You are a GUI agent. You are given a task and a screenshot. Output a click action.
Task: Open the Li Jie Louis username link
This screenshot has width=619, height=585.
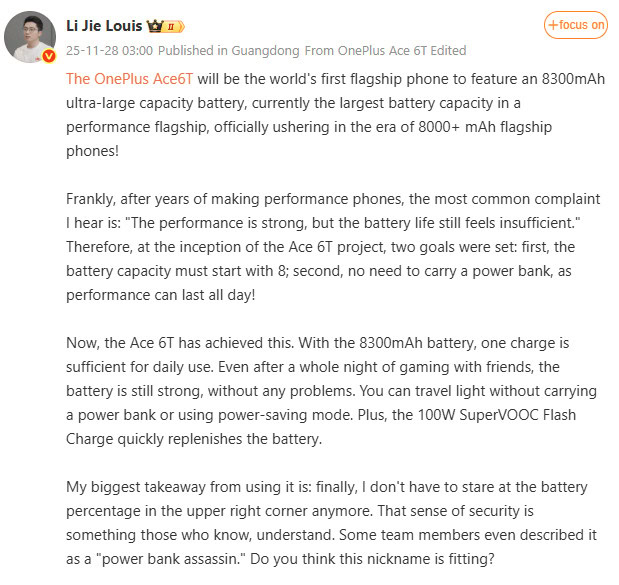(104, 25)
